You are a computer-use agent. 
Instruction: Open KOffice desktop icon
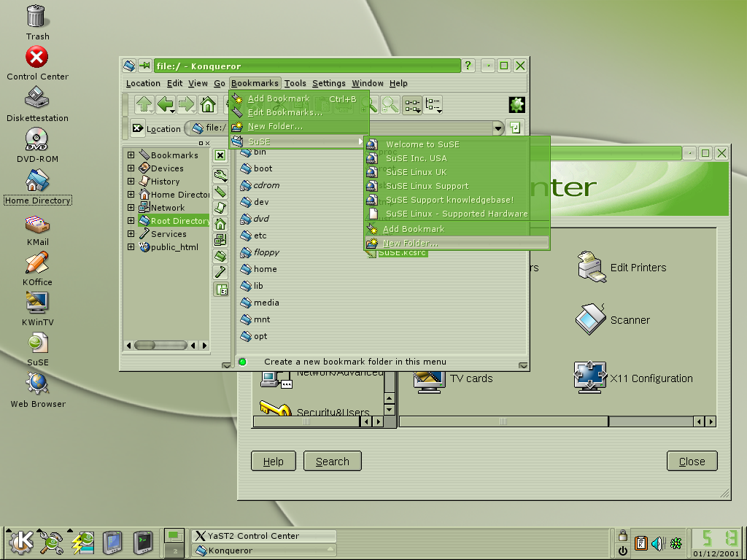click(x=37, y=268)
